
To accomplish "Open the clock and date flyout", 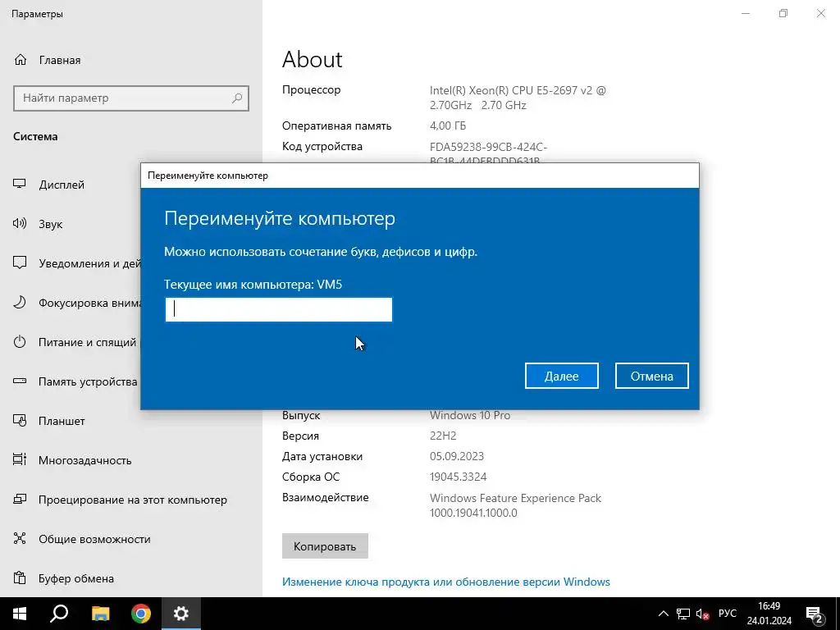I will (x=769, y=614).
